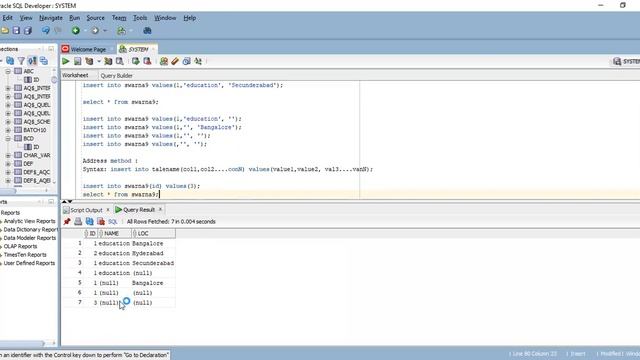The image size is (640, 360).
Task: Click the filter funnel icon in Connections
Action: point(21,61)
